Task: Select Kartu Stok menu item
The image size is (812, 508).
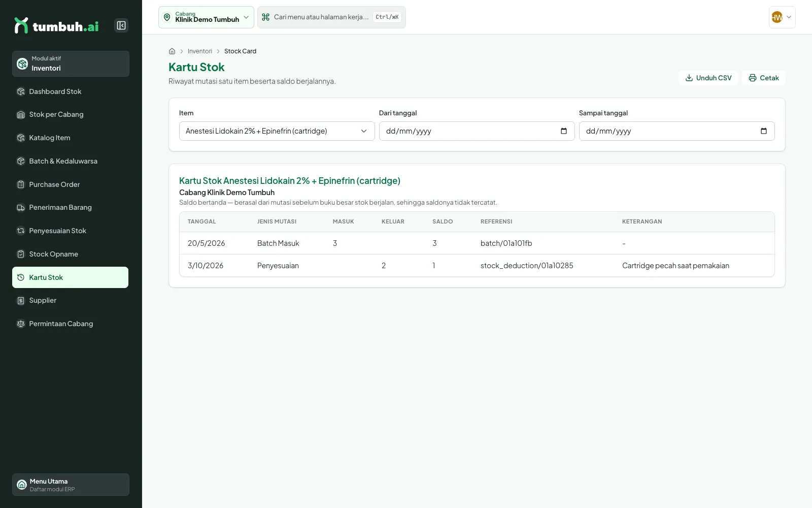Action: click(x=71, y=277)
